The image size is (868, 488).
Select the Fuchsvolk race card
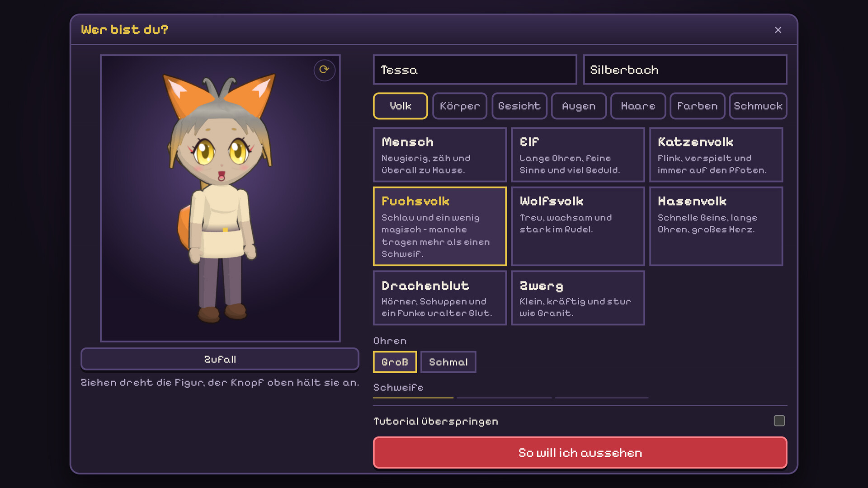click(x=439, y=226)
